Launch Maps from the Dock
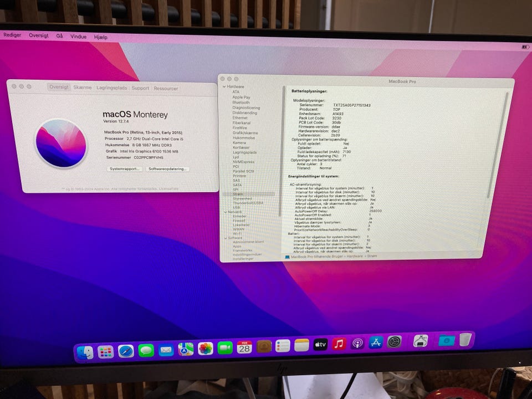Screen dimensions: 532x399 click(186, 349)
